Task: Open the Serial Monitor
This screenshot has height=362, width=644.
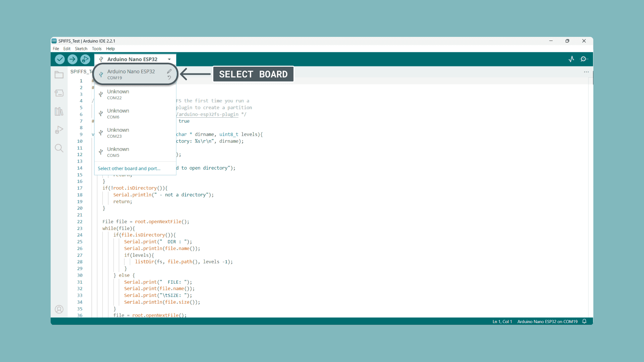Action: (x=584, y=59)
